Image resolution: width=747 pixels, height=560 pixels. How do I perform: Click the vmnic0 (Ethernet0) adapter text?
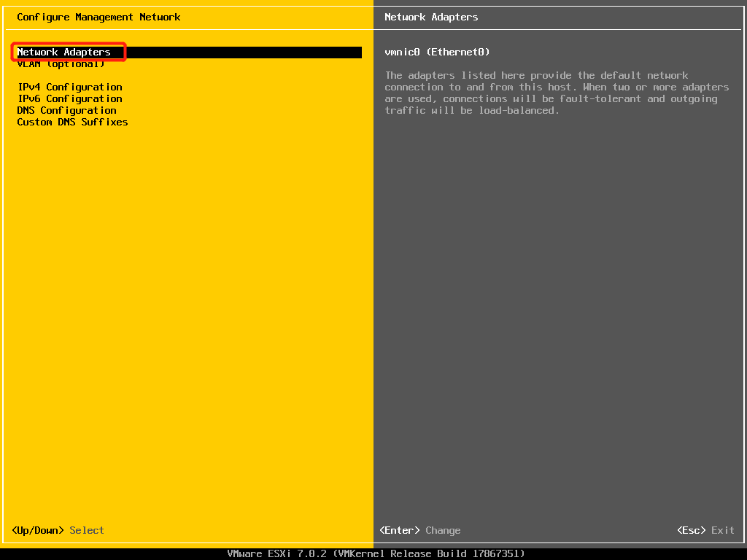437,52
